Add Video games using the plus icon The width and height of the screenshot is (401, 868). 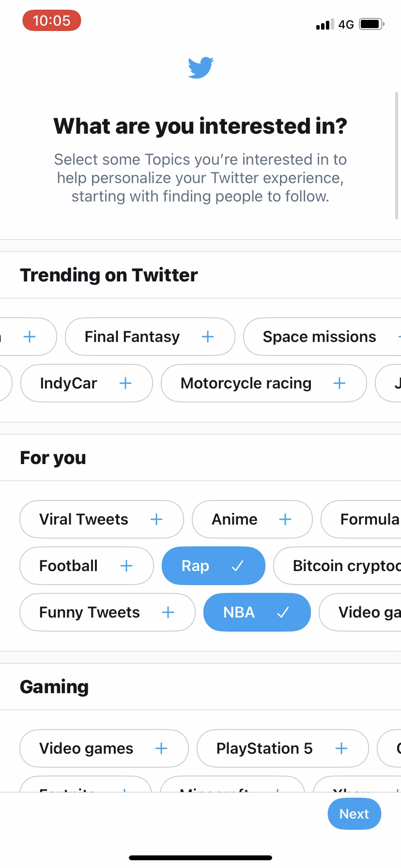coord(161,748)
